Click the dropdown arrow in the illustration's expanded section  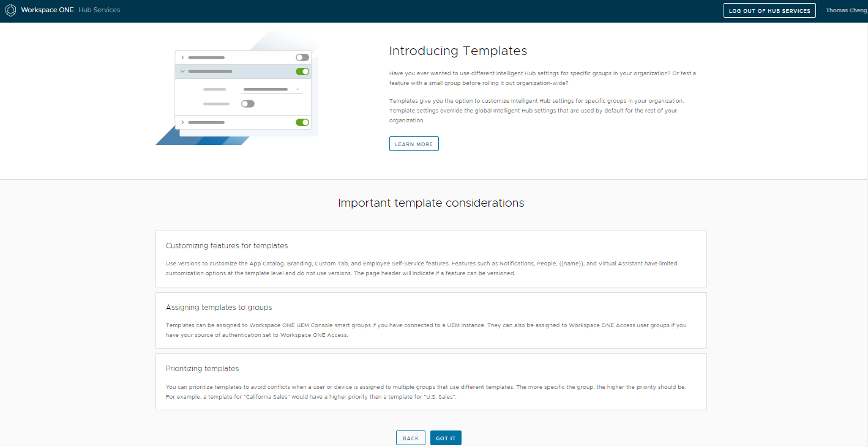point(297,89)
